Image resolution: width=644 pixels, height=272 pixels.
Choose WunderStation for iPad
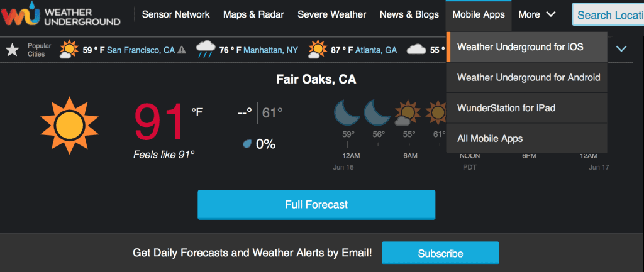(x=526, y=108)
